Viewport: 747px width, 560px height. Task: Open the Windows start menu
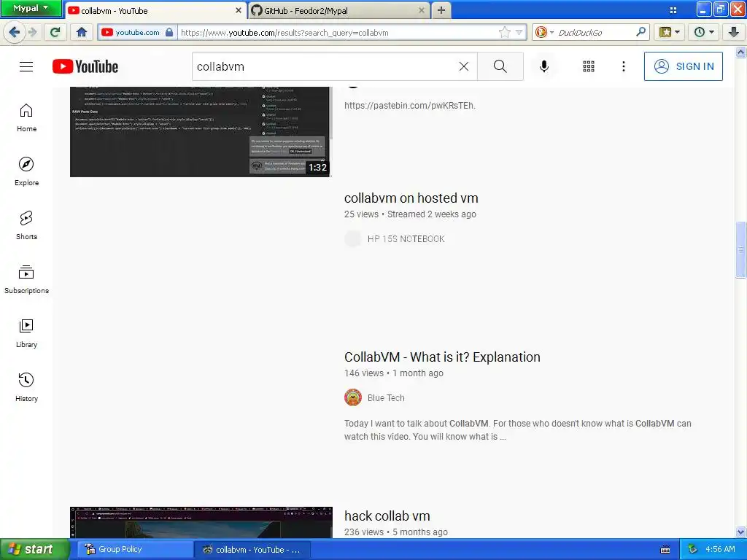[34, 550]
